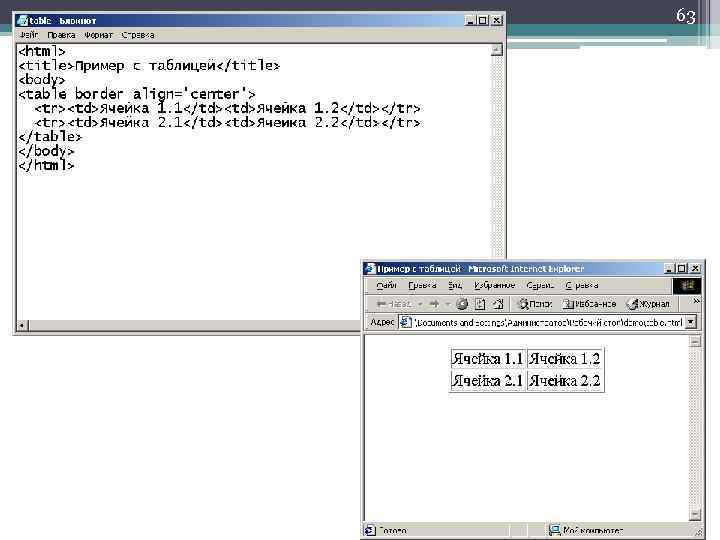
Task: Expand the toolbar overflow chevron in Internet Explorer
Action: coord(696,301)
